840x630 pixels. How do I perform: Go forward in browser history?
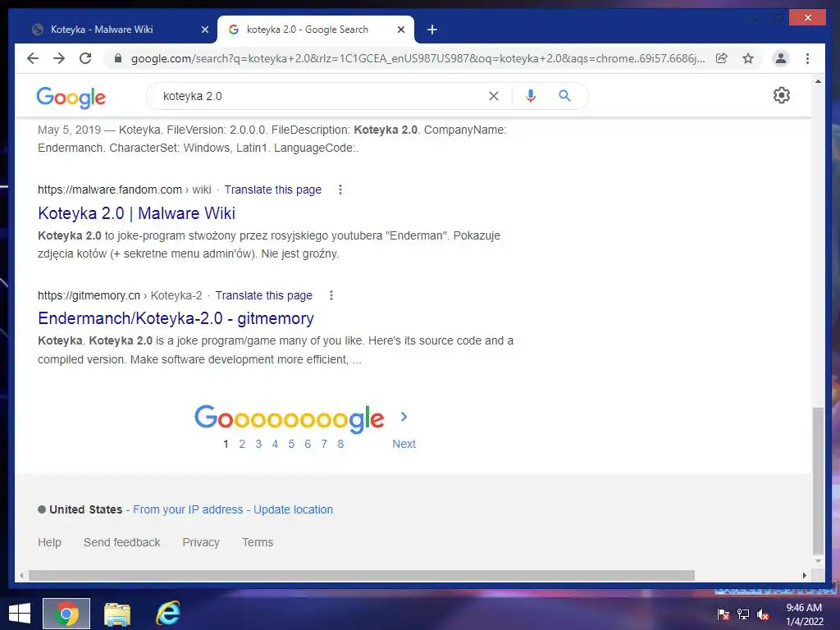(x=59, y=58)
